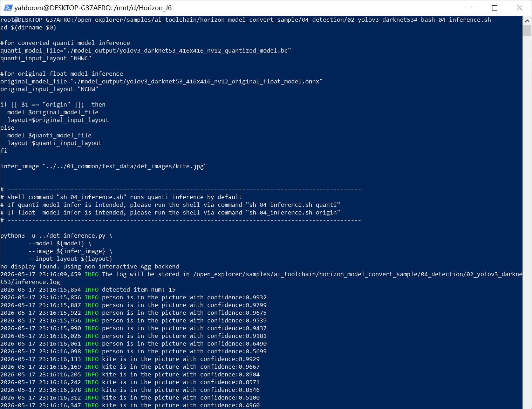Click the quanti_input_layout="NHWC" line
The width and height of the screenshot is (532, 409).
click(x=46, y=58)
